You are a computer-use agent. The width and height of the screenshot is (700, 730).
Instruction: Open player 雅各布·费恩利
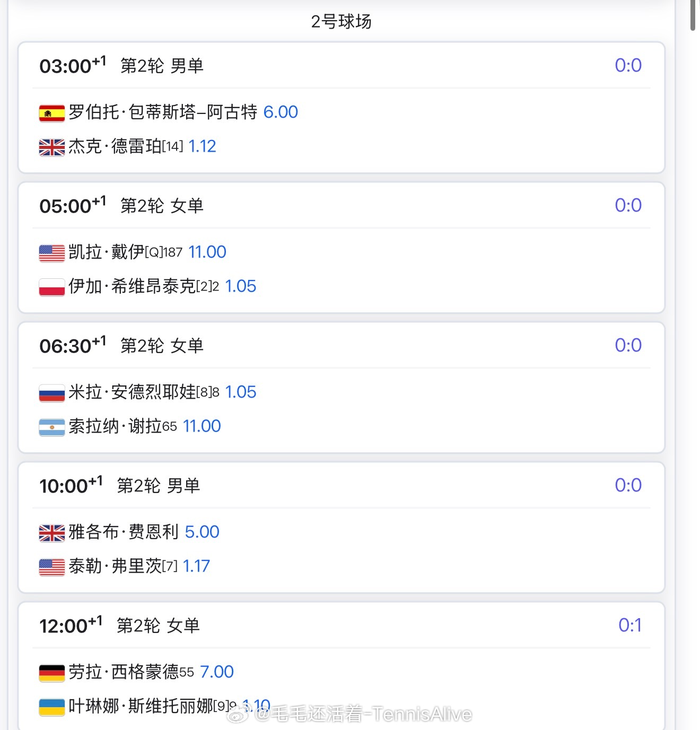click(124, 532)
